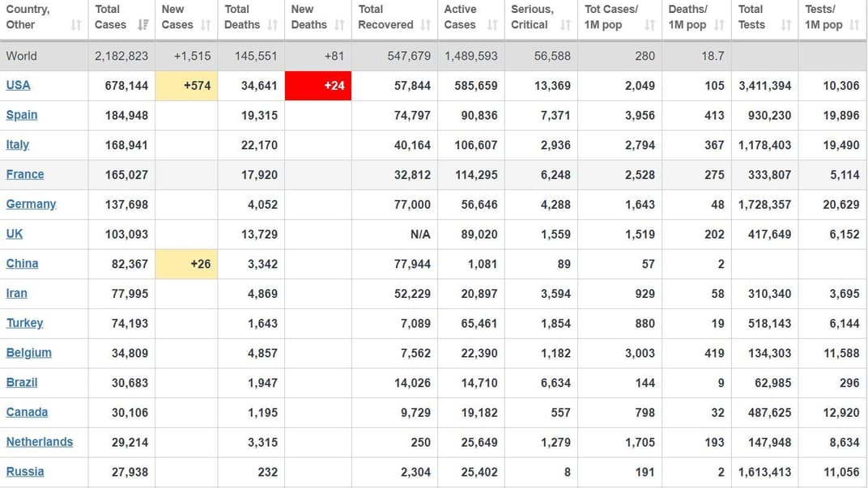Open Germany country details link

pyautogui.click(x=31, y=204)
